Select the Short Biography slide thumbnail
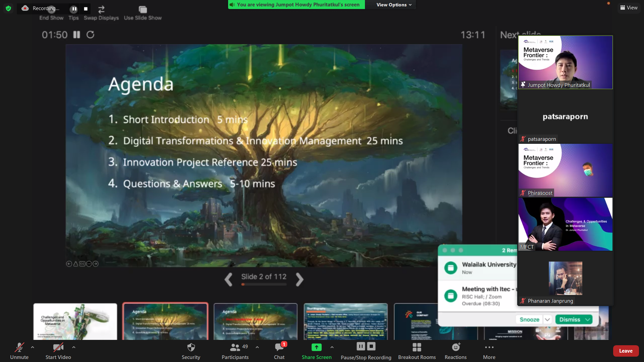 click(x=346, y=321)
